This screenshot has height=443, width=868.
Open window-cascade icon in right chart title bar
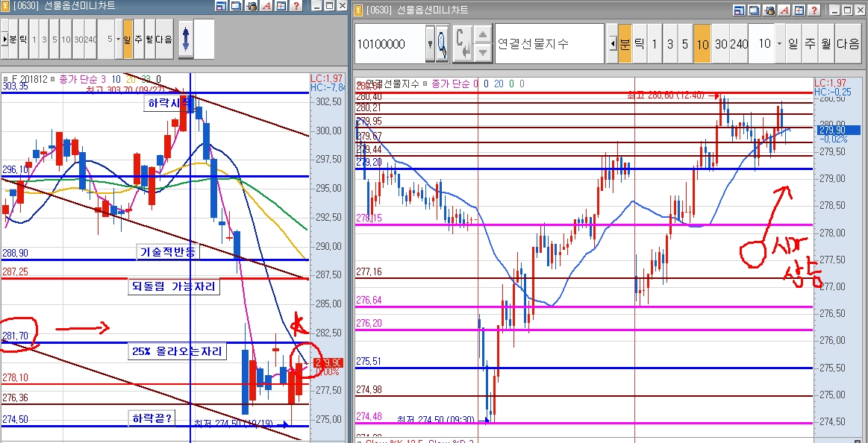pos(740,10)
